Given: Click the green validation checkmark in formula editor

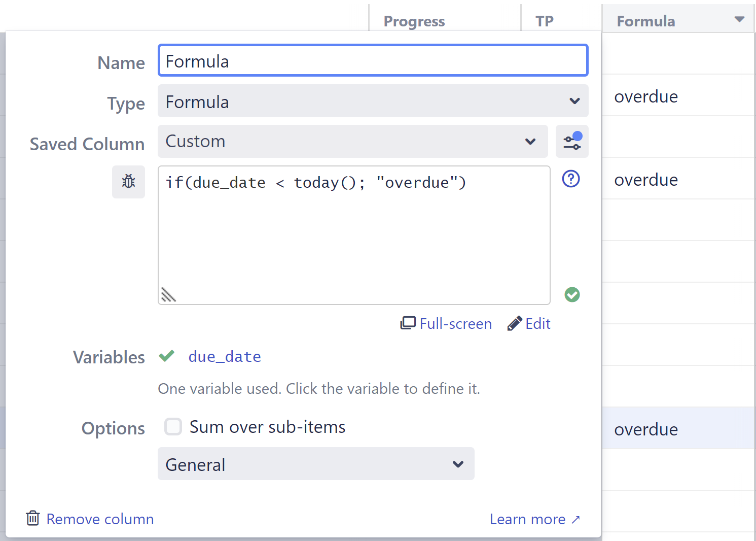Looking at the screenshot, I should click(572, 295).
